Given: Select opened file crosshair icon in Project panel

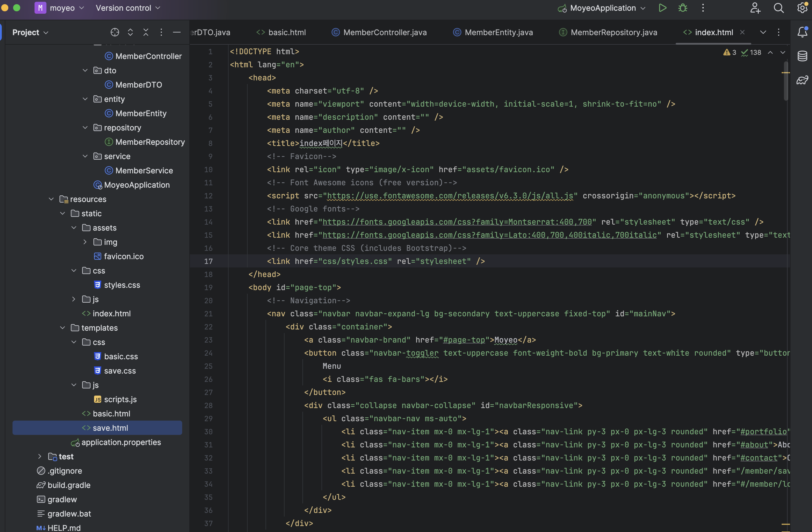Looking at the screenshot, I should [x=115, y=32].
